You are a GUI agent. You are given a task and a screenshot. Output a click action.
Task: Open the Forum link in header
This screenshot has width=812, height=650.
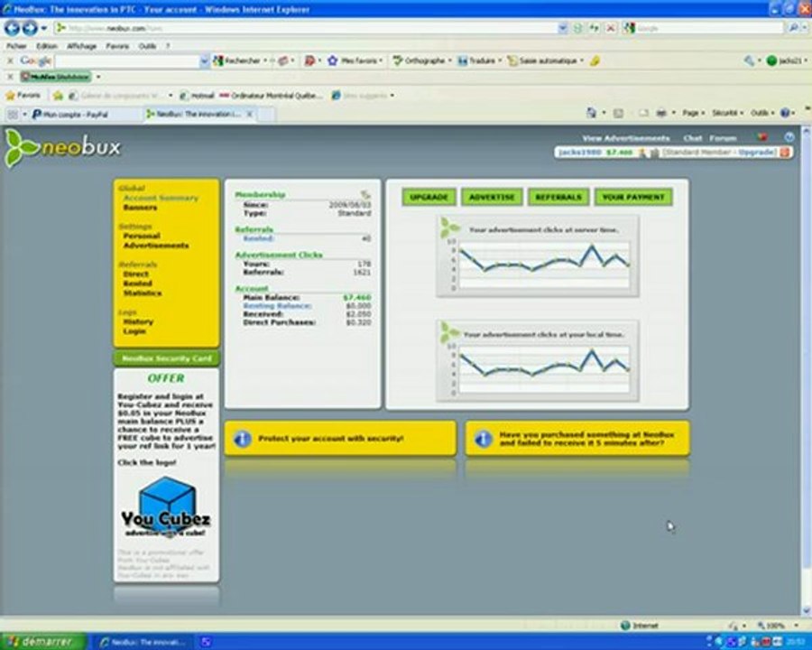723,138
